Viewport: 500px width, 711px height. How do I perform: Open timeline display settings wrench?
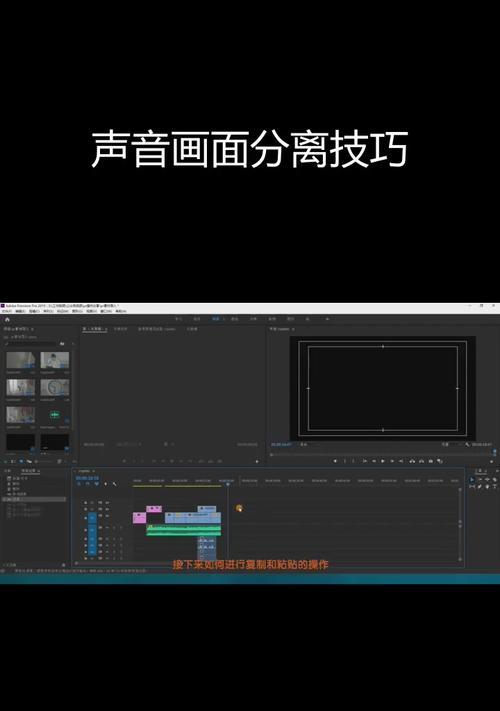[115, 484]
